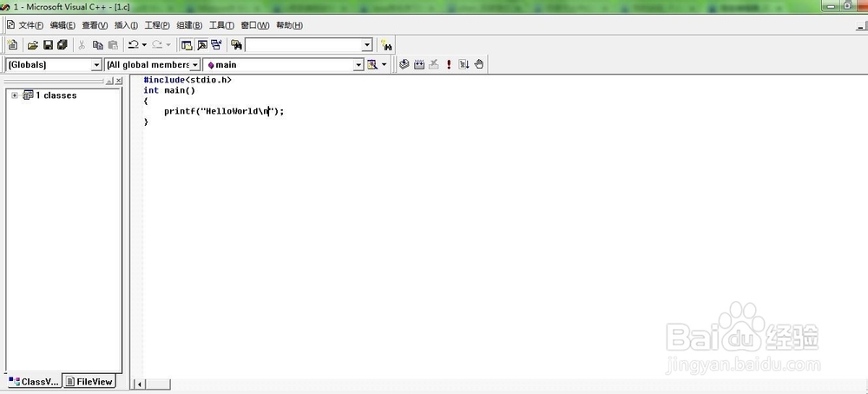Open the 组建(B) menu
The height and width of the screenshot is (394, 868).
point(189,25)
